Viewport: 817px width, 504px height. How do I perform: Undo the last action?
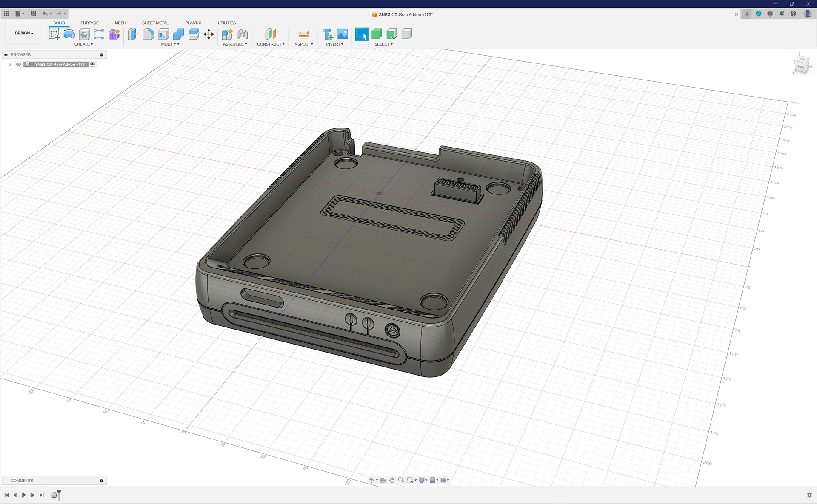pos(45,14)
